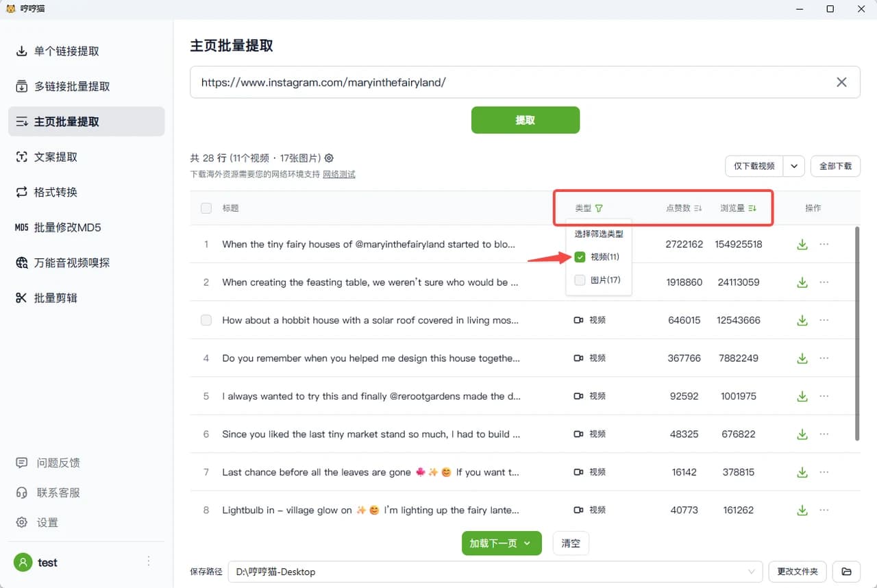Check the 图片(17) filter checkbox

tap(580, 280)
